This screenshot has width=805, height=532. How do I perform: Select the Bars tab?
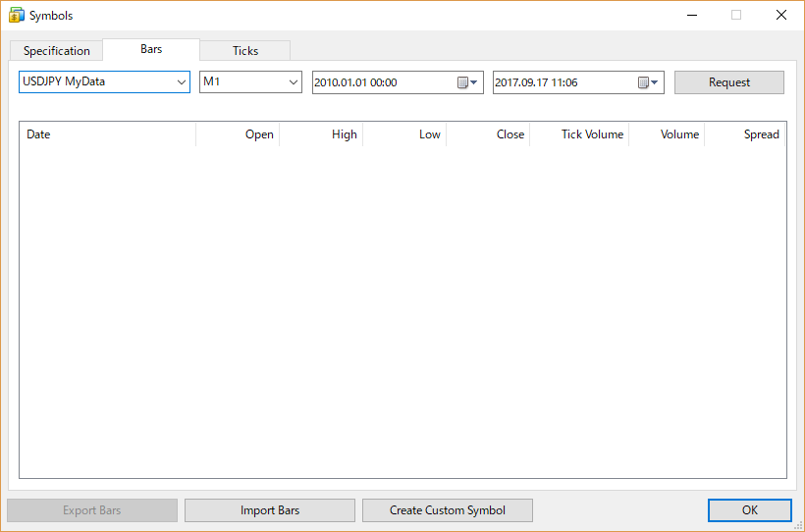pyautogui.click(x=151, y=49)
